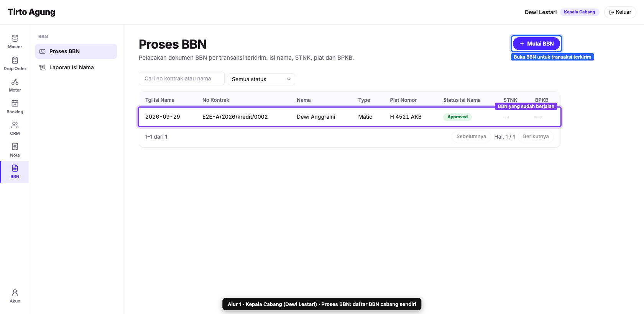Open the CRM people icon
Screen dimensions: 644x314
pos(15,125)
